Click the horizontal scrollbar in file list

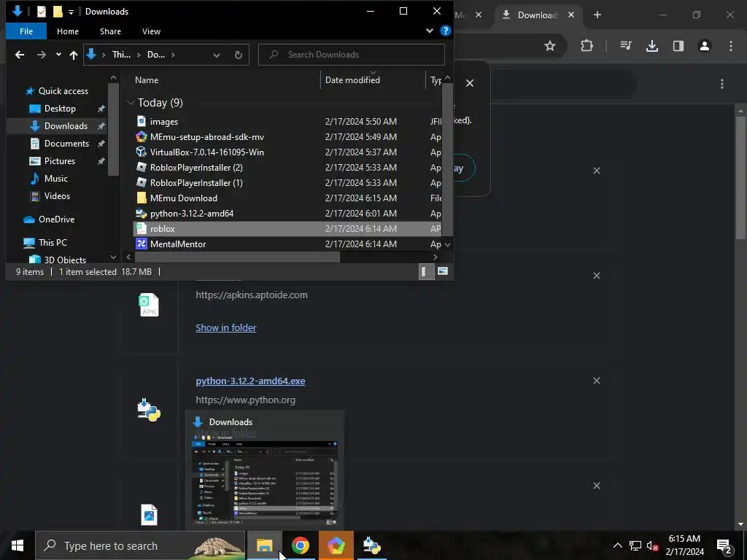click(237, 257)
